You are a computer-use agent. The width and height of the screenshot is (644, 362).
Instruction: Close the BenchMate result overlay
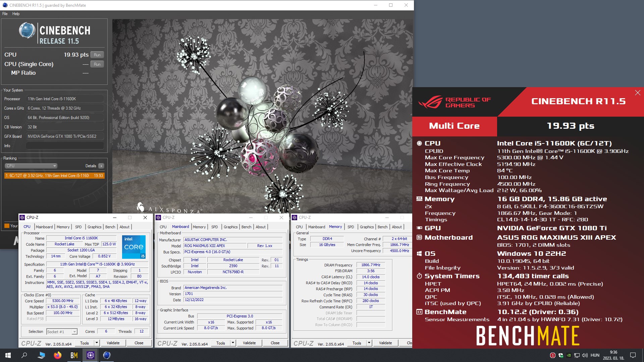638,93
